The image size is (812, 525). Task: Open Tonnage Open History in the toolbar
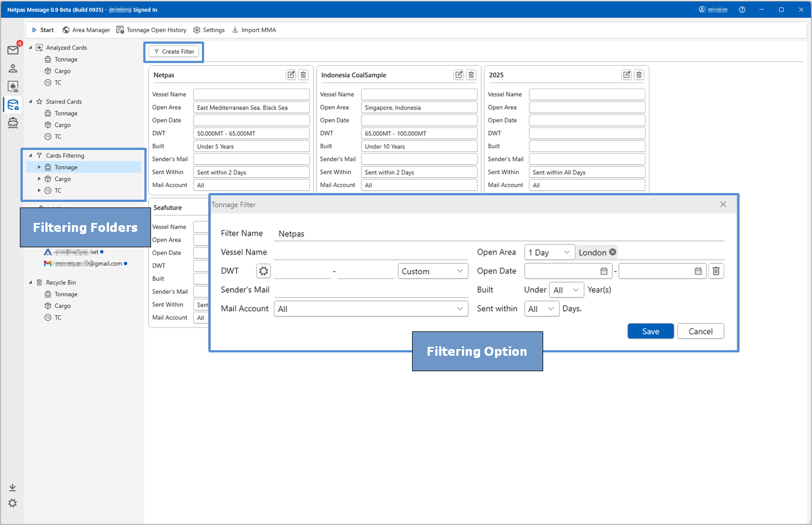[x=151, y=30]
